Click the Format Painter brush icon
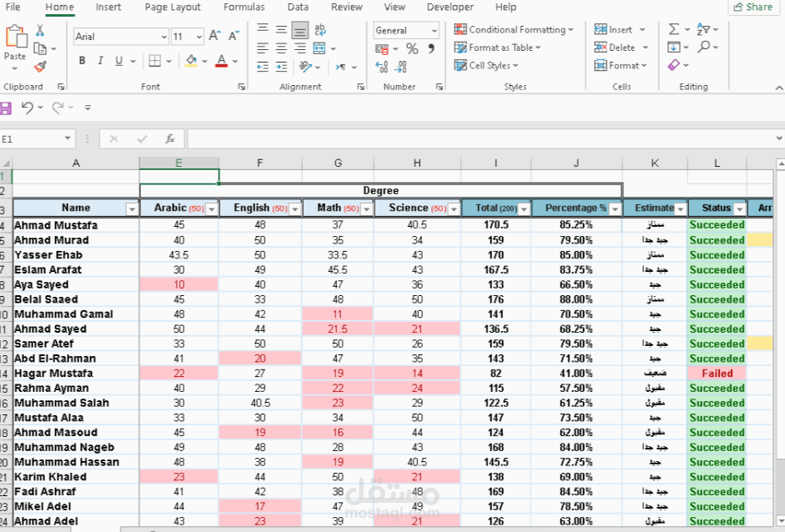The height and width of the screenshot is (532, 785). (40, 67)
